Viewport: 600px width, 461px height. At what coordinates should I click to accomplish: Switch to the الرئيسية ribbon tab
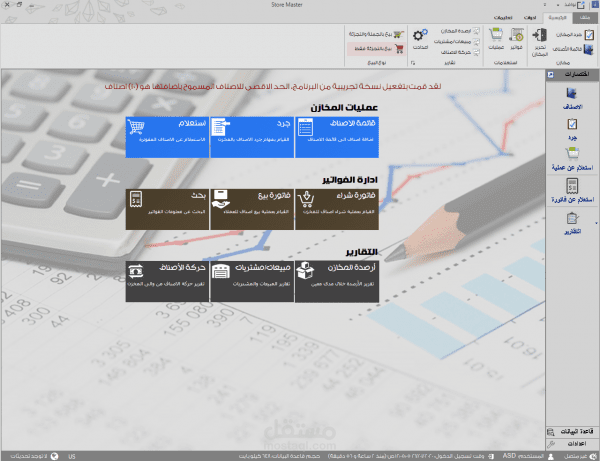[x=557, y=18]
